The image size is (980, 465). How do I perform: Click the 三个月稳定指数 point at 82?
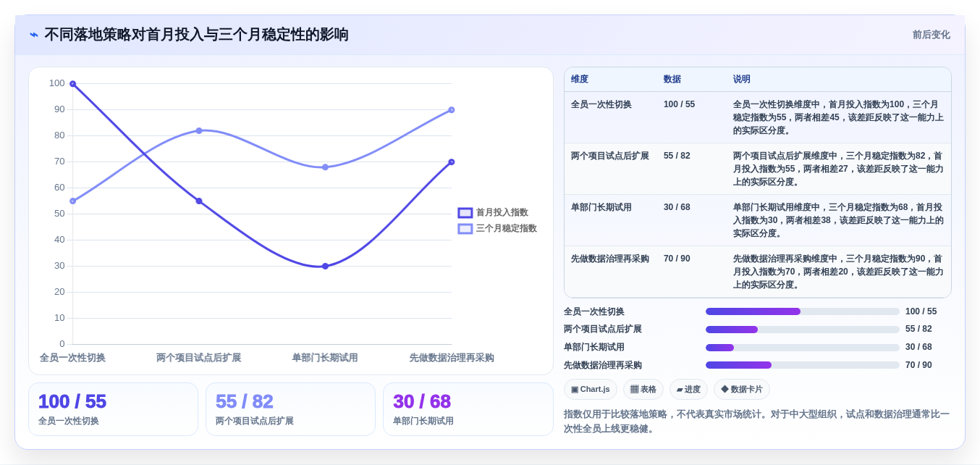pyautogui.click(x=199, y=131)
